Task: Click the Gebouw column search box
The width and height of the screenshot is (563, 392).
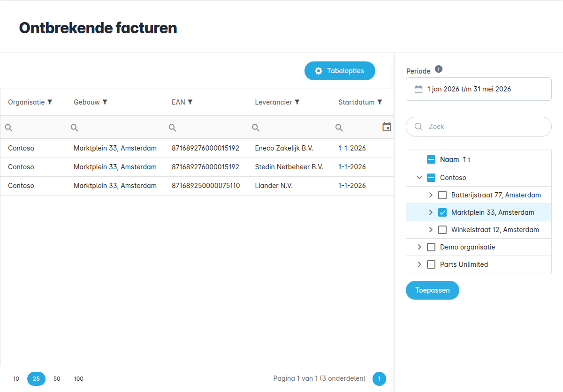Action: 115,127
